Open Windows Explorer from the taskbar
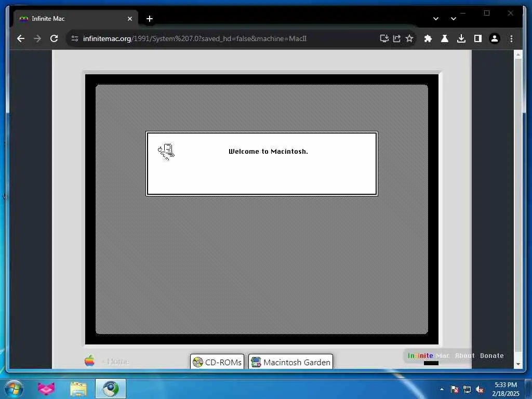 78,389
